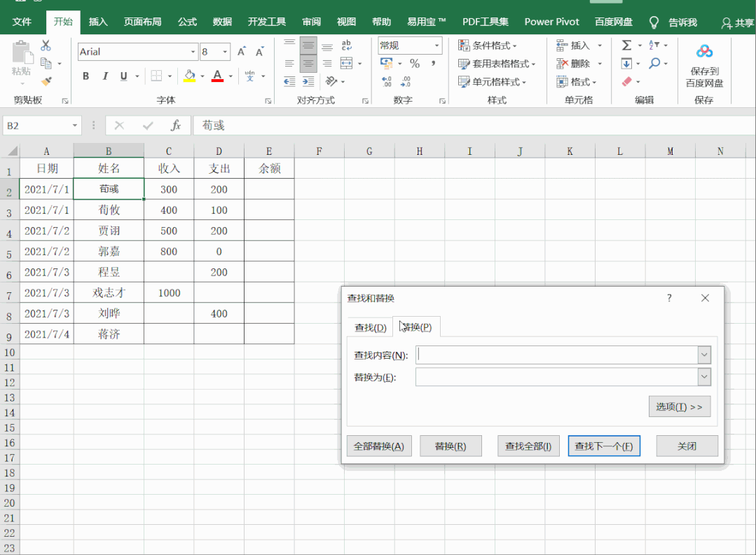
Task: Toggle italic formatting
Action: pyautogui.click(x=105, y=76)
